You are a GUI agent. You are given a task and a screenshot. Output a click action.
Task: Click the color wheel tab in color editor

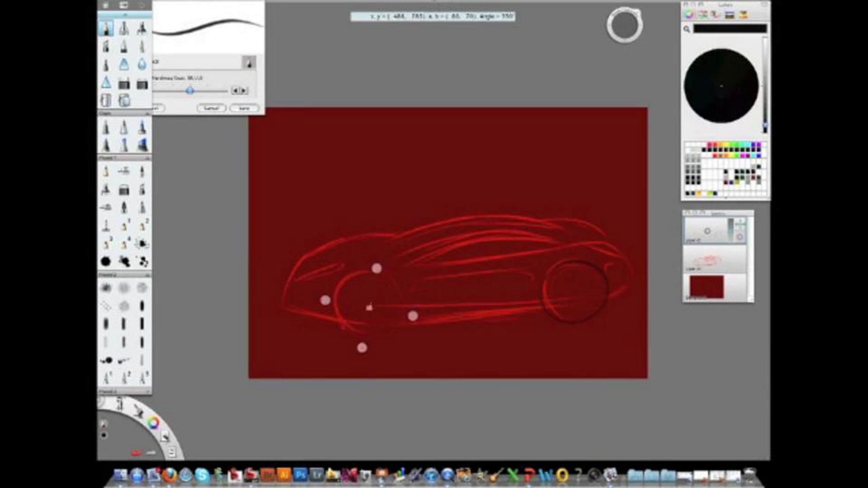[689, 14]
